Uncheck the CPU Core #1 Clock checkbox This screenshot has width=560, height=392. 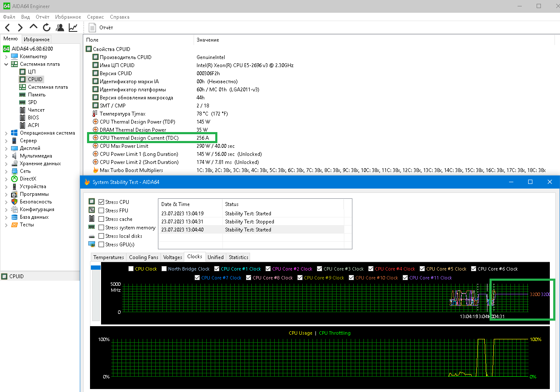[x=217, y=269]
